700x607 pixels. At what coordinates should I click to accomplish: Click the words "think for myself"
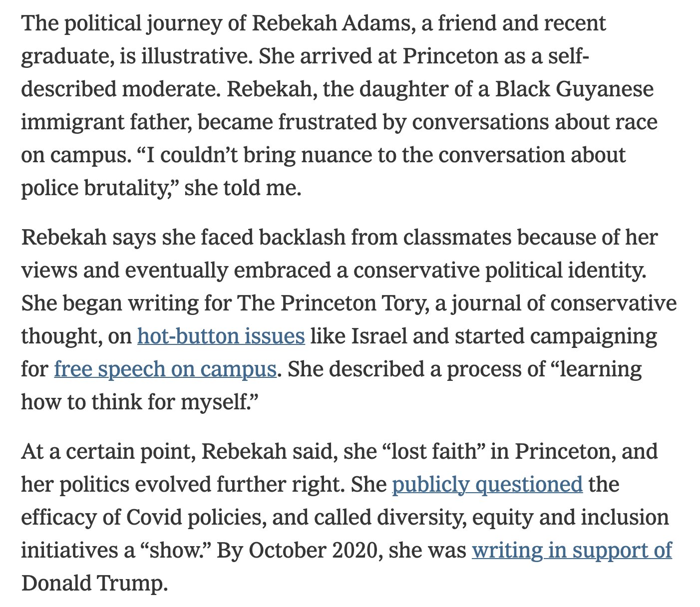tap(170, 402)
